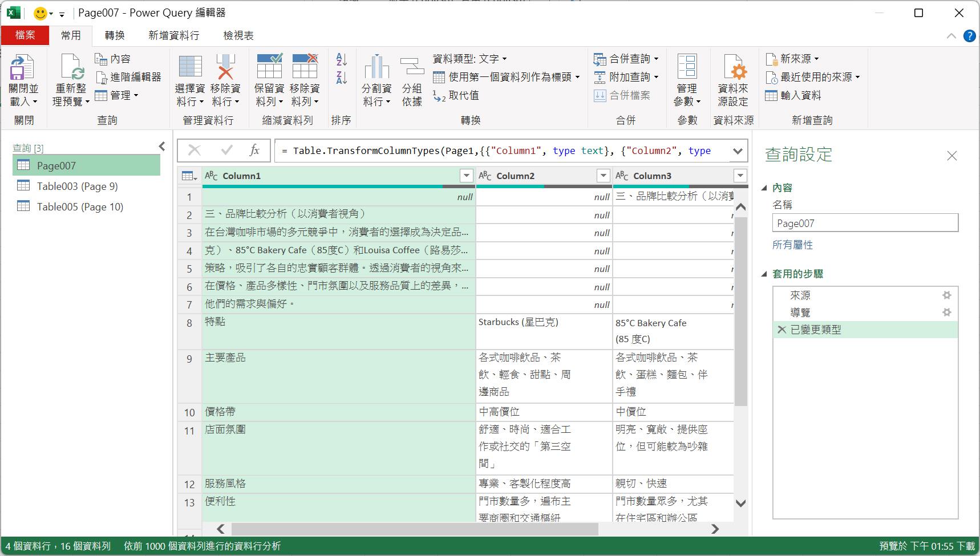Screen dimensions: 980x556
Task: Open the Data Type: Text (資料類型) dropdown
Action: (x=469, y=59)
